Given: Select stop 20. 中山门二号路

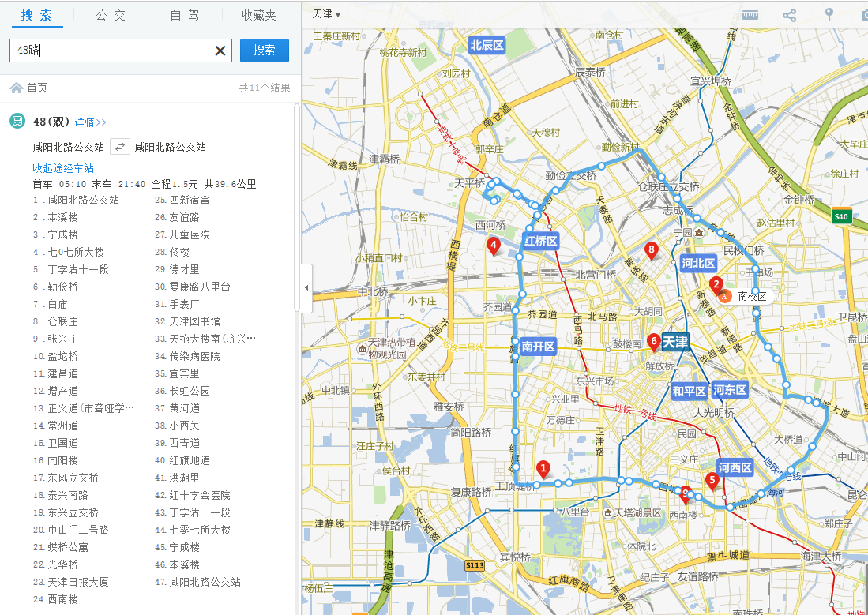Looking at the screenshot, I should click(x=71, y=530).
